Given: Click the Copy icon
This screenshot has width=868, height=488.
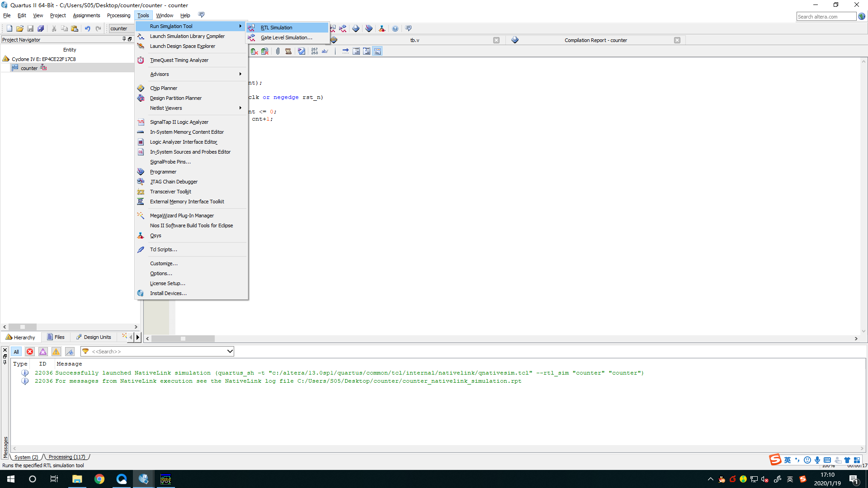Looking at the screenshot, I should 64,28.
